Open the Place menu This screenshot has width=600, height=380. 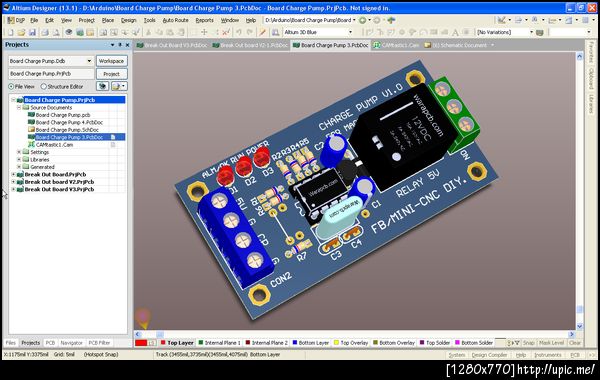pyautogui.click(x=108, y=20)
